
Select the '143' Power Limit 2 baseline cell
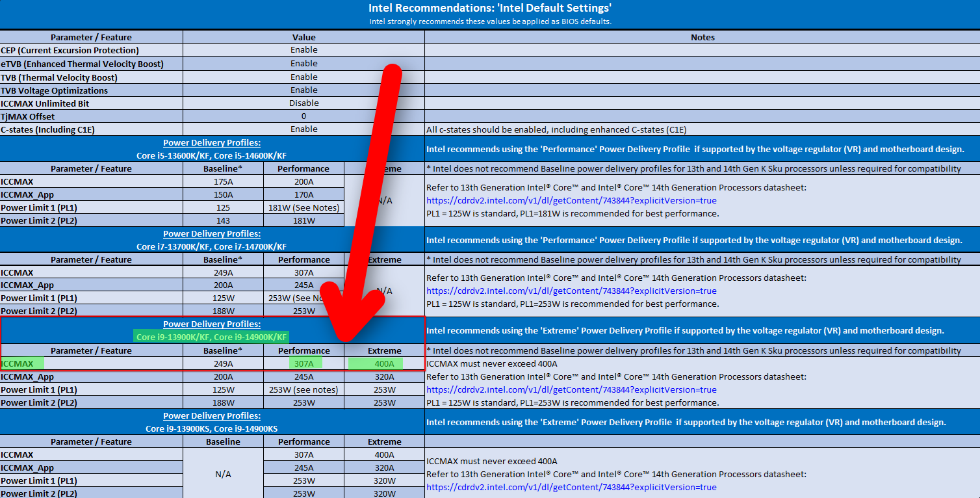coord(223,220)
